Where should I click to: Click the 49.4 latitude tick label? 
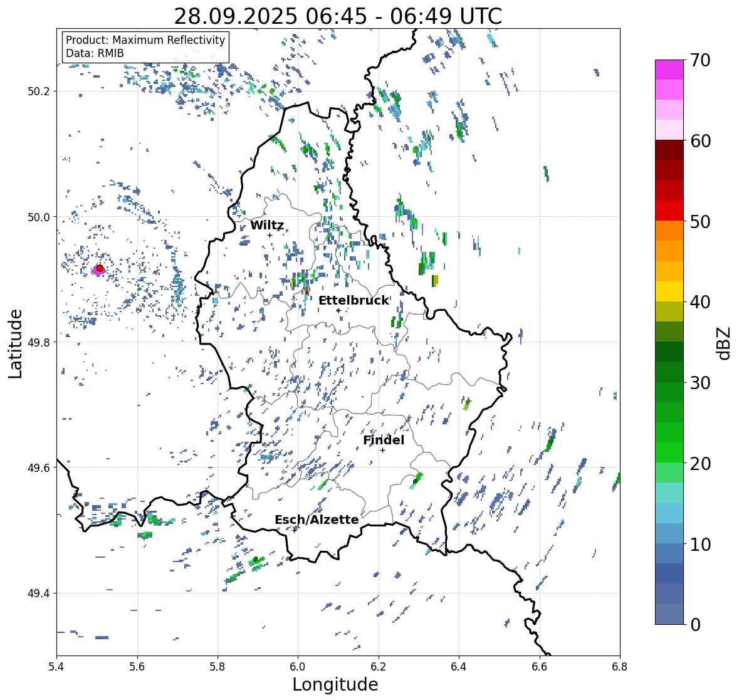click(39, 593)
